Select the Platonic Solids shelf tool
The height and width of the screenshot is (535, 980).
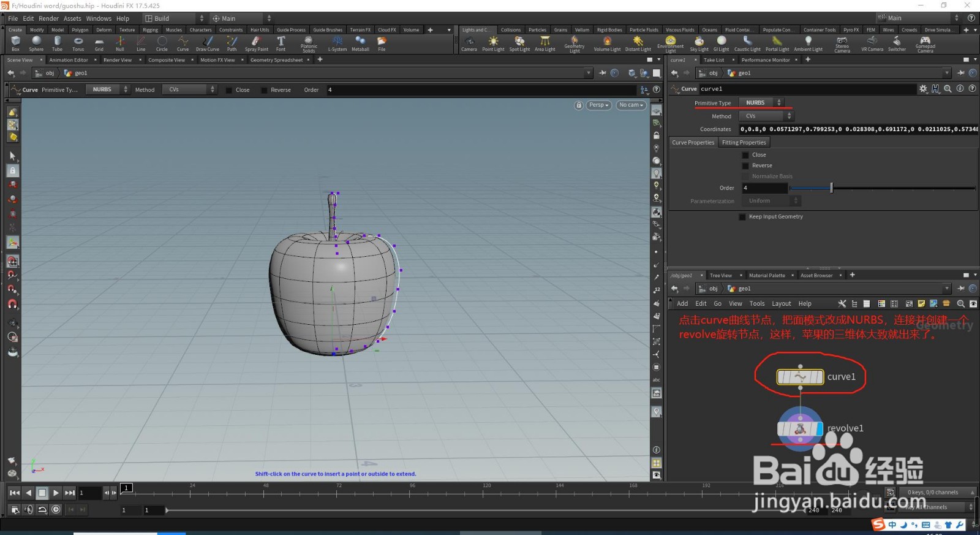click(309, 44)
